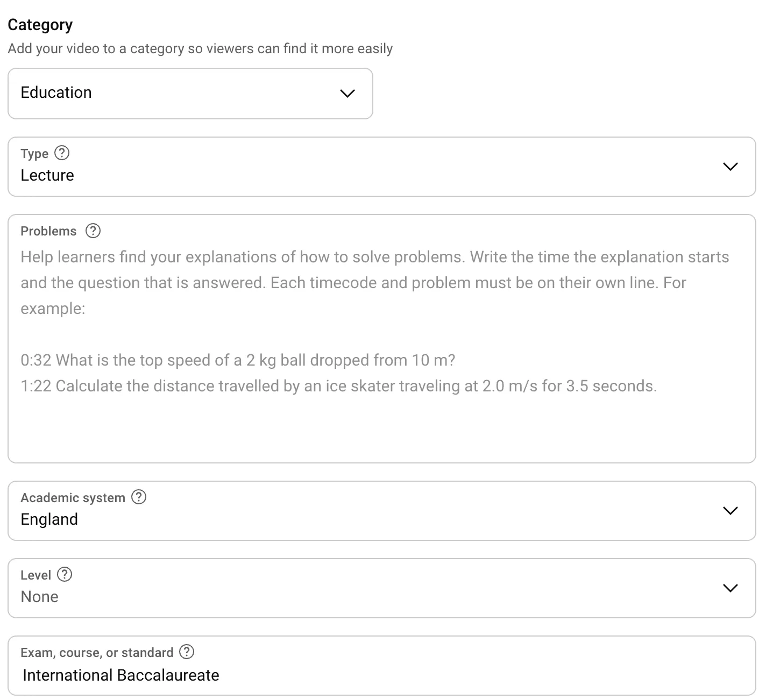This screenshot has height=700, width=766.
Task: Click the Level dropdown chevron arrow
Action: pos(730,588)
